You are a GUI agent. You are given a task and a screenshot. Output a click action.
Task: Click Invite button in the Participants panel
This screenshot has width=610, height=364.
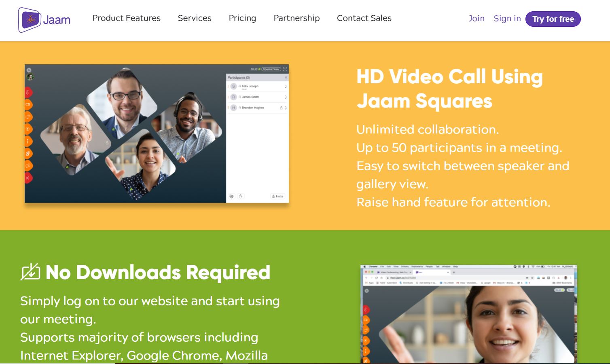[278, 196]
